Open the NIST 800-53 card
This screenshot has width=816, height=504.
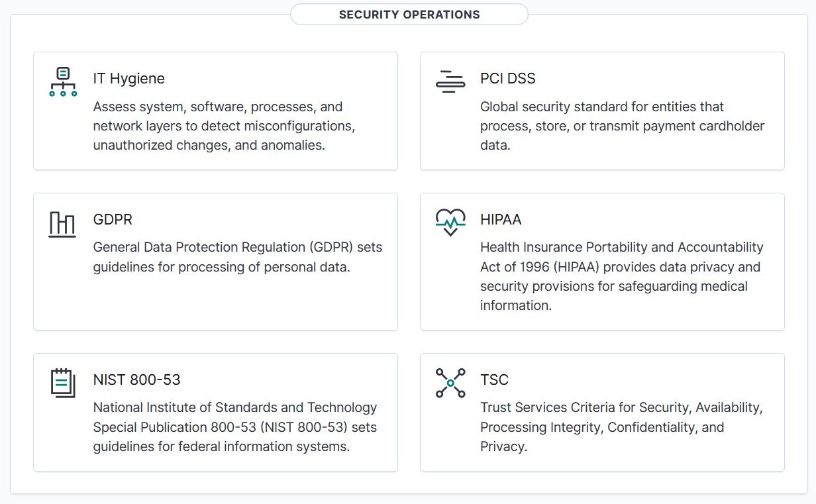215,411
